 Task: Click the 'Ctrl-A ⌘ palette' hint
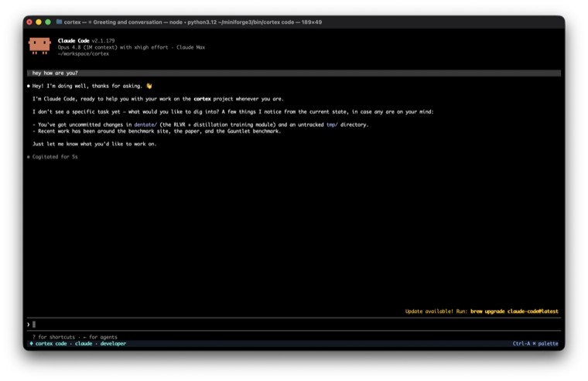click(x=535, y=344)
